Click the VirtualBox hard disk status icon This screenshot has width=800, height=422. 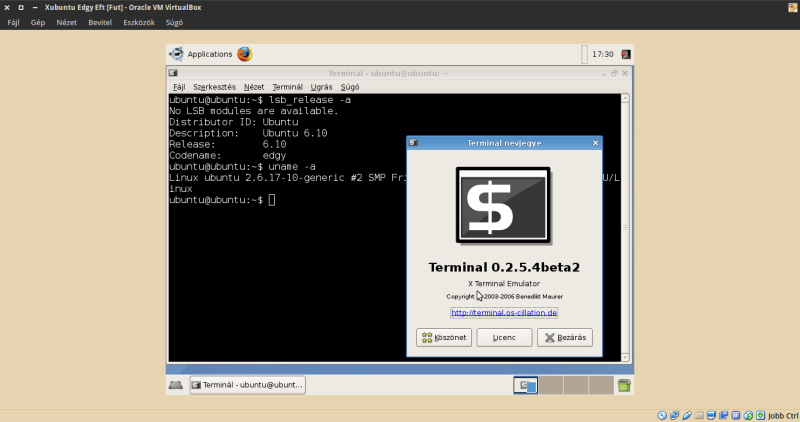click(663, 415)
